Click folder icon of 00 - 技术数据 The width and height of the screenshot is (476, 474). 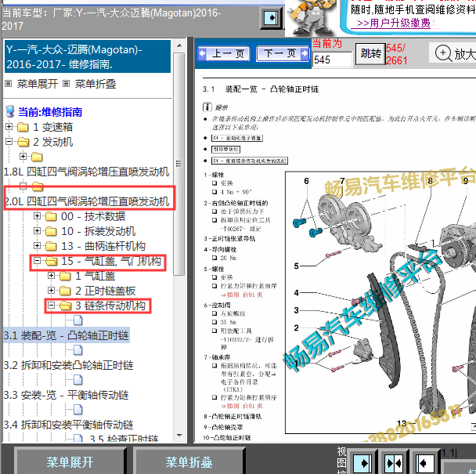pos(51,216)
